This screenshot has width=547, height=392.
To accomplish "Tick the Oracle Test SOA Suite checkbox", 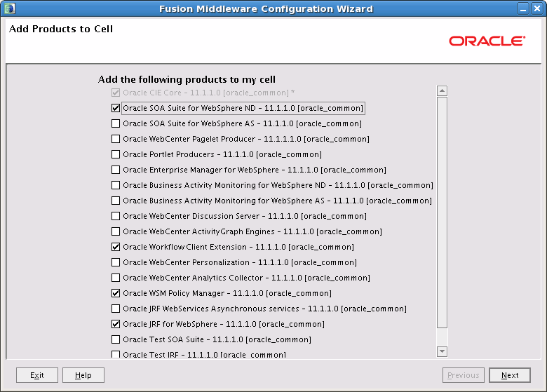I will pos(116,339).
